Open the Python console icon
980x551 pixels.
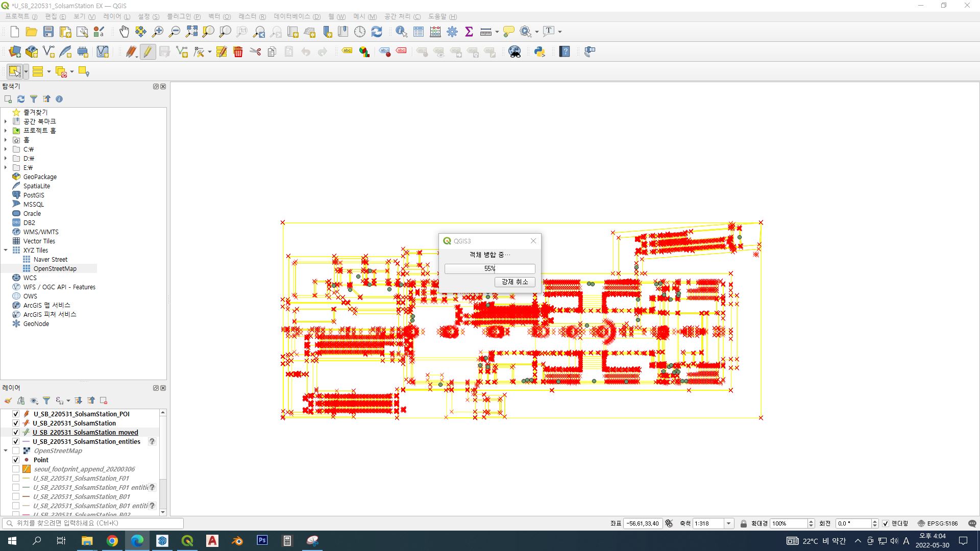coord(540,52)
